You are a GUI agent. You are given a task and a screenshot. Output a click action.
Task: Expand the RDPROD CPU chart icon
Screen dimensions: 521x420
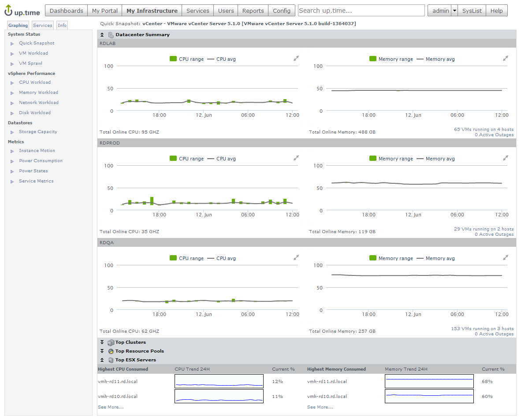296,158
